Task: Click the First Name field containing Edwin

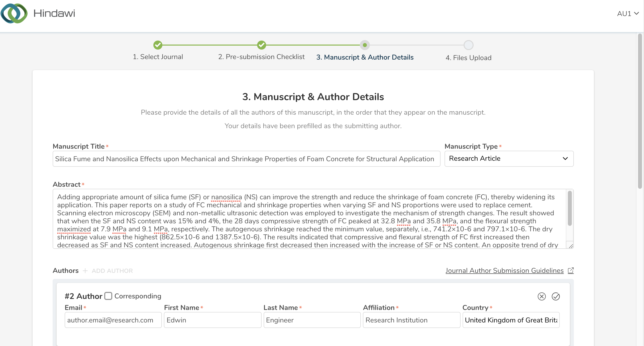Action: click(212, 320)
